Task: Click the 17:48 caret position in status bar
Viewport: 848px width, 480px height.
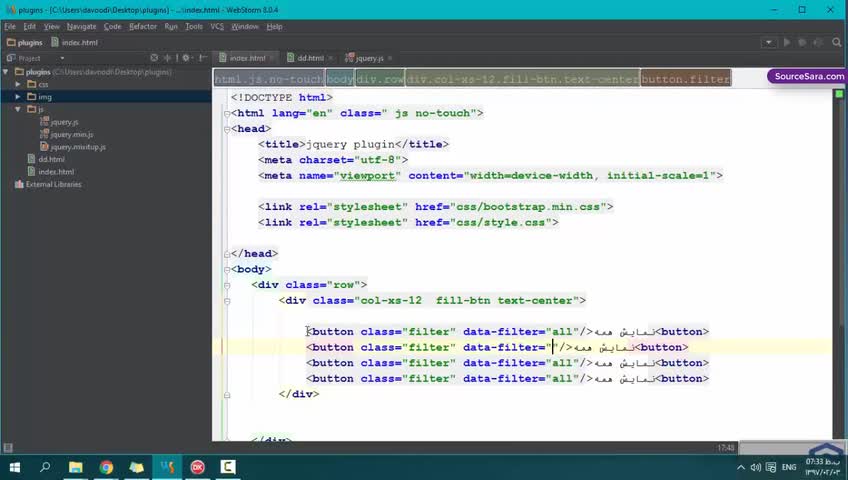Action: pyautogui.click(x=726, y=448)
